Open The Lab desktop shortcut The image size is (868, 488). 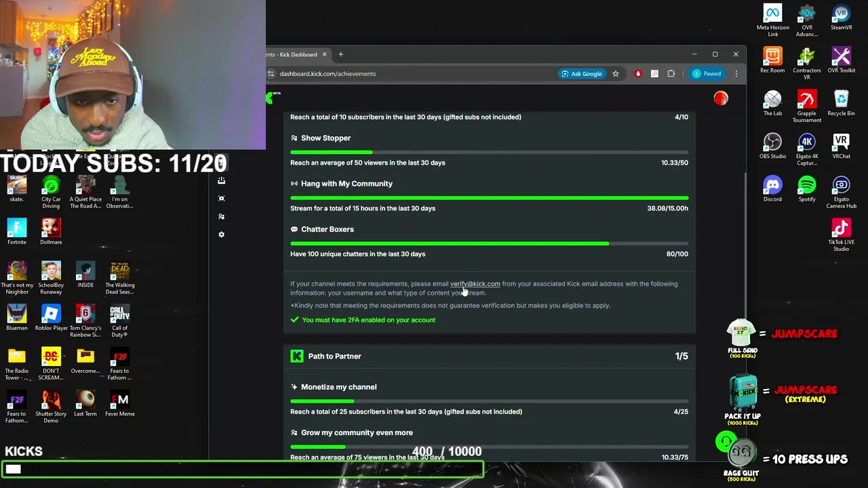click(772, 103)
